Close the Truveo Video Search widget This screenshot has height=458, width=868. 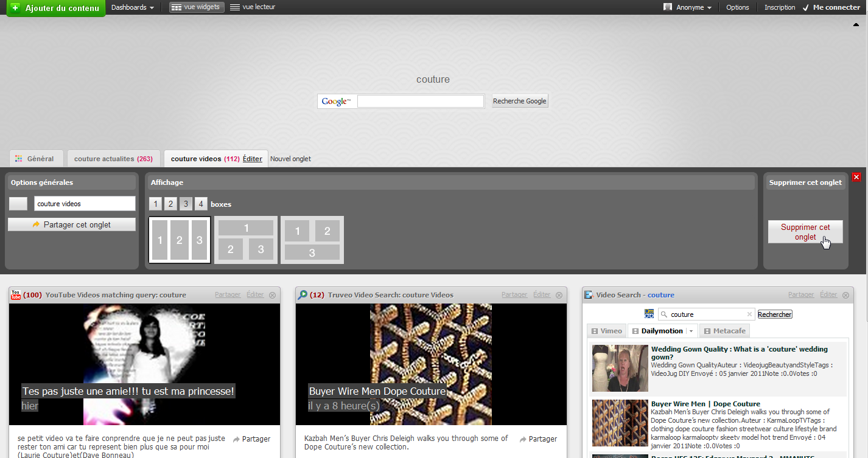[559, 295]
